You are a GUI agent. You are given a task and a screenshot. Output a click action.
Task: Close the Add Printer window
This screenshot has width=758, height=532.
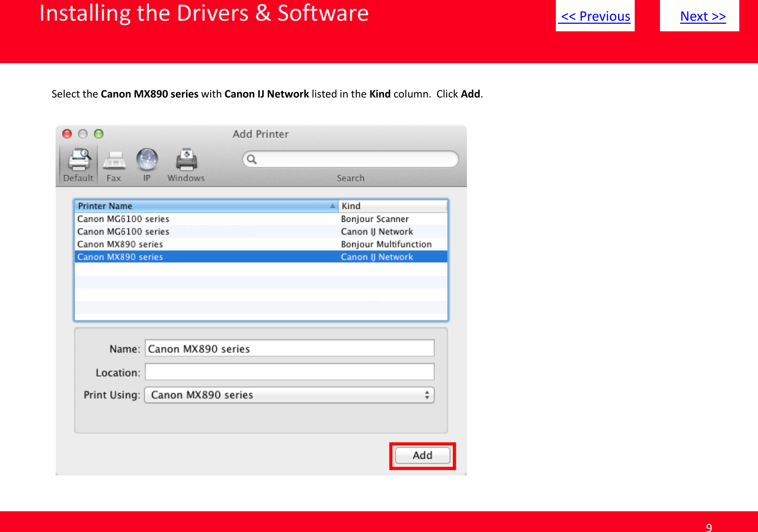coord(67,134)
